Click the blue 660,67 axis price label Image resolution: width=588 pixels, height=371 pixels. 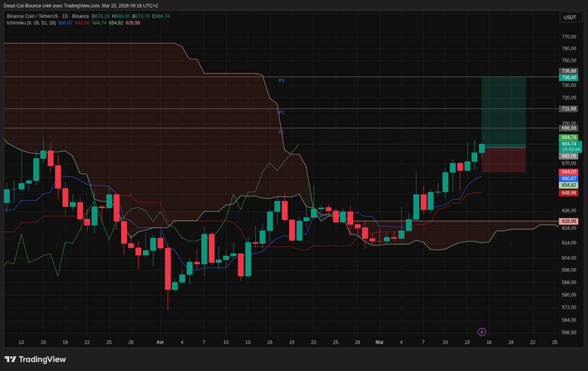point(569,178)
